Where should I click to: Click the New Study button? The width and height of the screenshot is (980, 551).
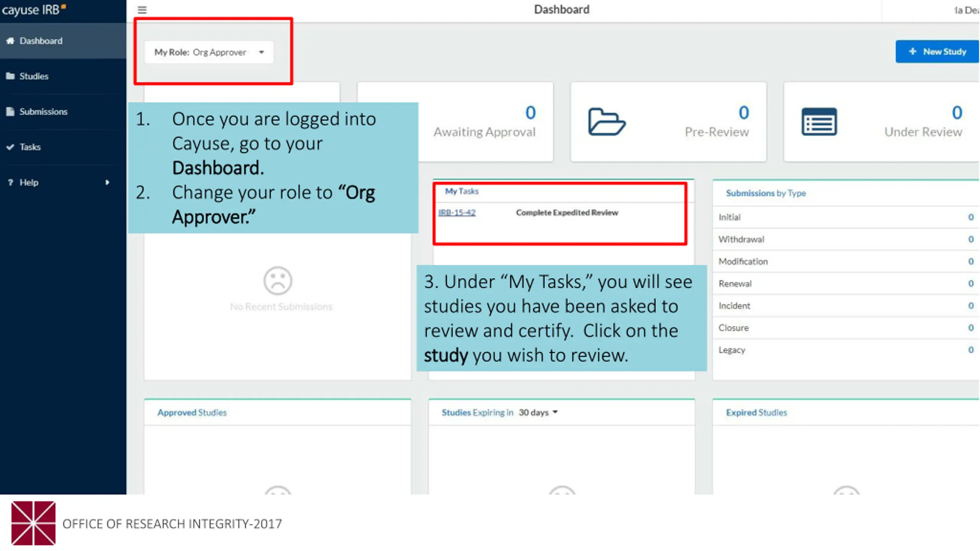(x=937, y=52)
